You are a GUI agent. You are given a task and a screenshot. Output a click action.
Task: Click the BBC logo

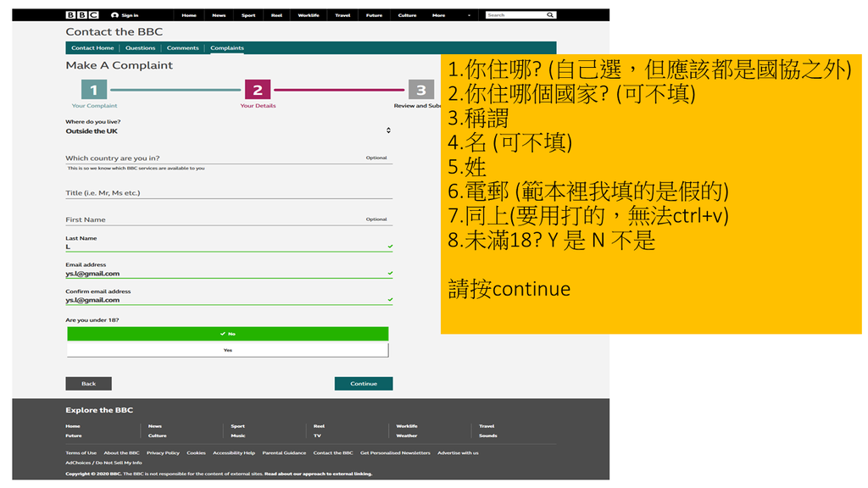82,15
